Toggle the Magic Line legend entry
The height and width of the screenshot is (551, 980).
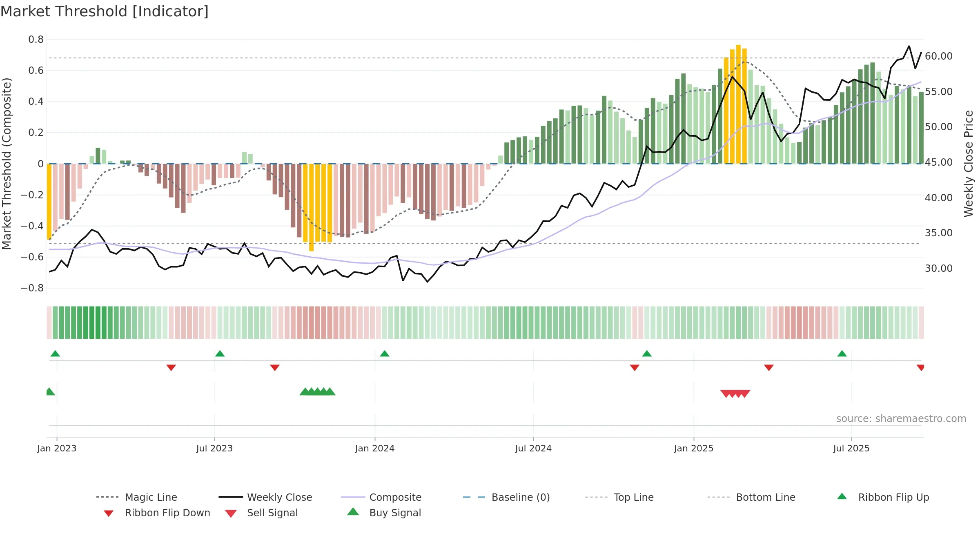click(x=137, y=497)
